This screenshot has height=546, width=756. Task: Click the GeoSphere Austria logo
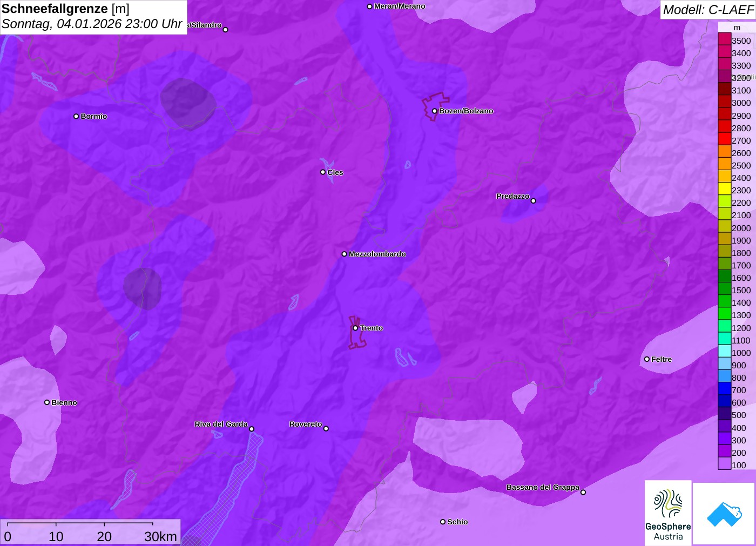point(668,512)
